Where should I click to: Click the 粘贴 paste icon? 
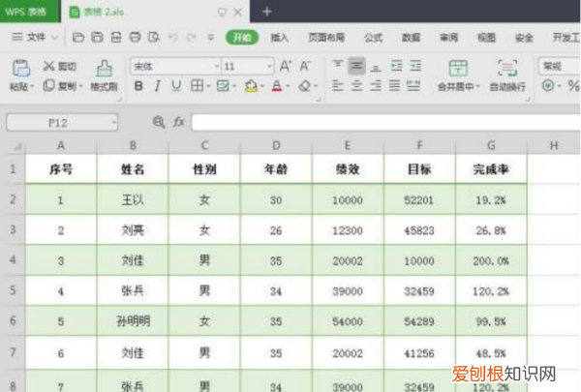21,68
